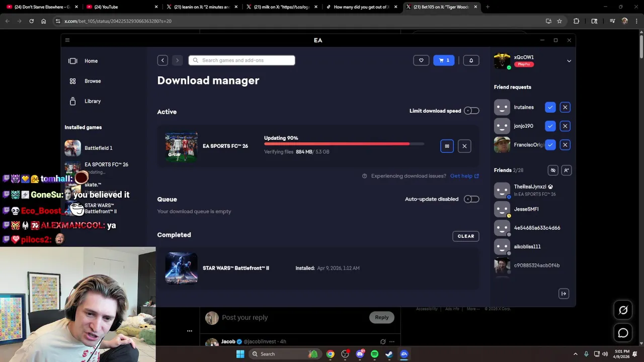This screenshot has width=644, height=362.
Task: Switch to leanin on X browser tab
Action: [201, 7]
